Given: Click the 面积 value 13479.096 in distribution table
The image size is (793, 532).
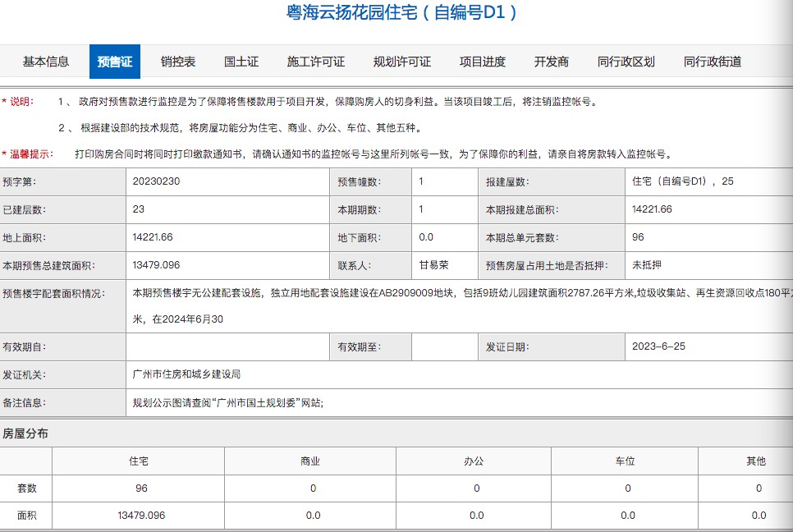Looking at the screenshot, I should point(140,515).
